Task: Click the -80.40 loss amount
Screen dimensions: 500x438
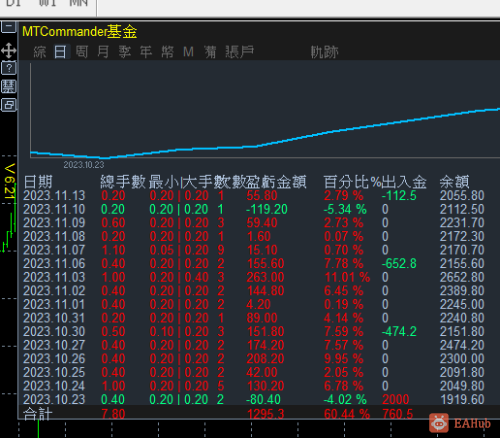Action: pyautogui.click(x=263, y=399)
